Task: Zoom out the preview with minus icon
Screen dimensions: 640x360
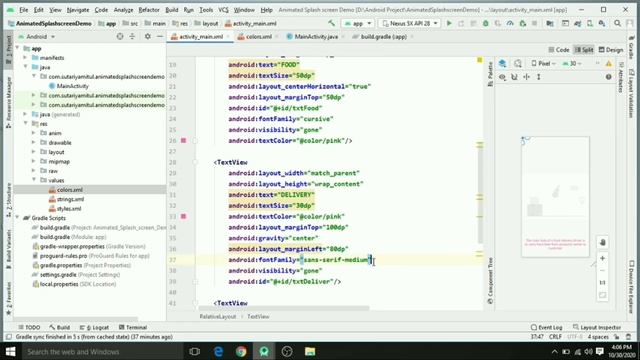Action: pyautogui.click(x=602, y=271)
